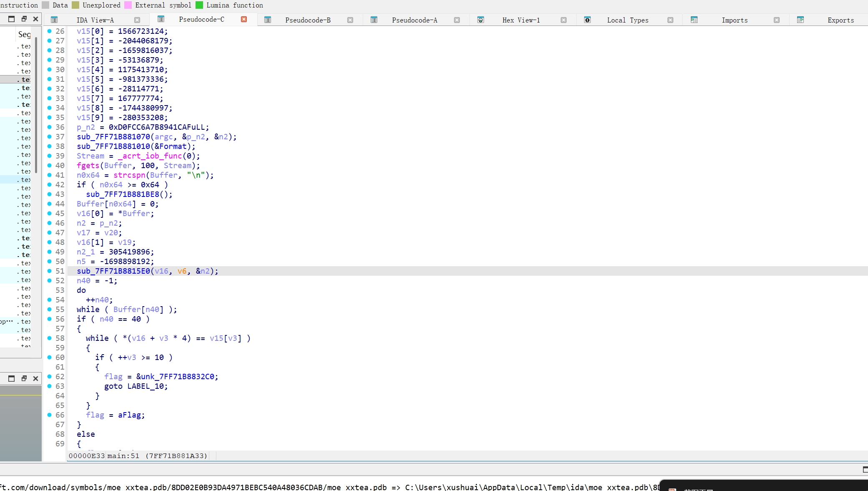
Task: Float the segments panel with undock icon
Action: coord(24,19)
